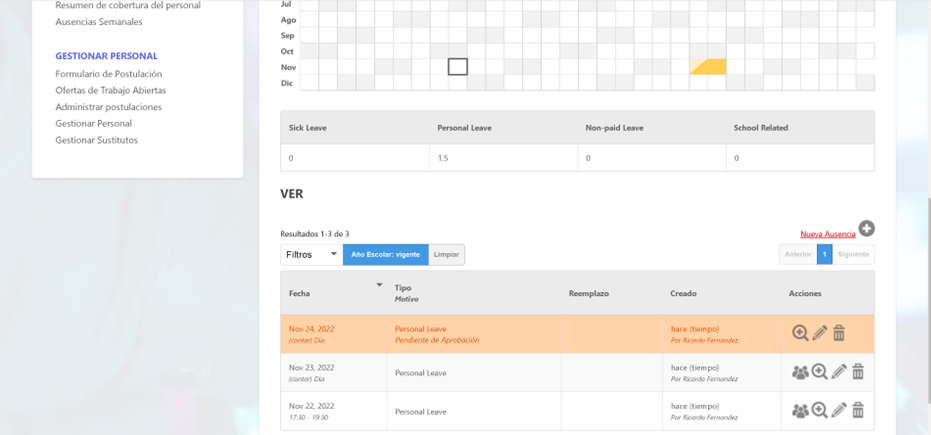Viewport: 931px width, 435px height.
Task: View details of Nov 24 absence
Action: (800, 333)
